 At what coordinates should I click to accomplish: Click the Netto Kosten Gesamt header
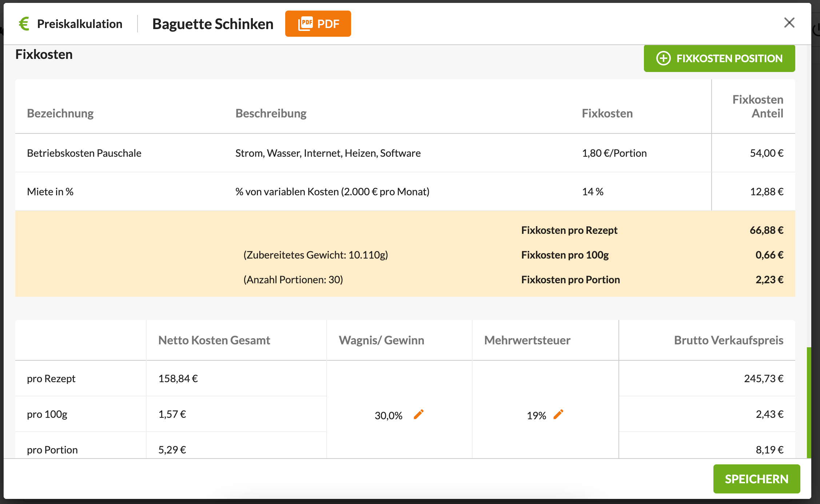[214, 340]
